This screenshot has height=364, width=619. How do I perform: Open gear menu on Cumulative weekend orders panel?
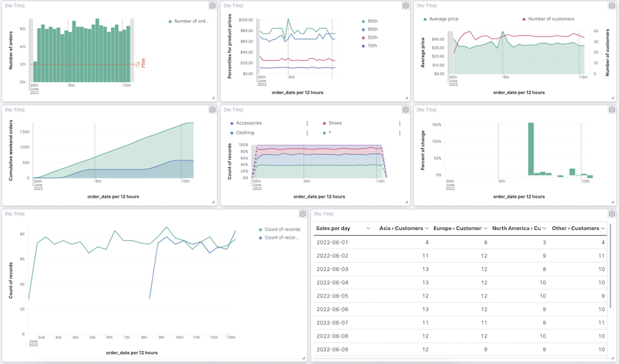tap(213, 110)
